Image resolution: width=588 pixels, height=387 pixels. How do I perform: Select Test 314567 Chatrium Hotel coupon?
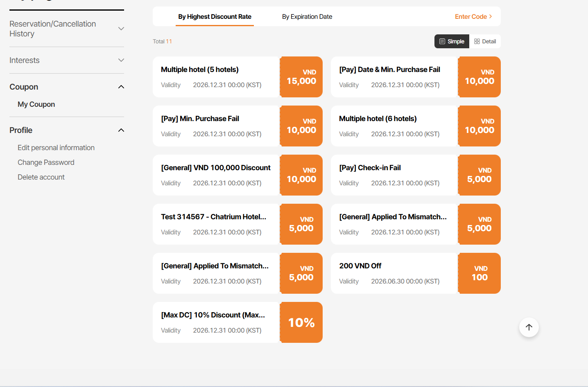[213, 217]
